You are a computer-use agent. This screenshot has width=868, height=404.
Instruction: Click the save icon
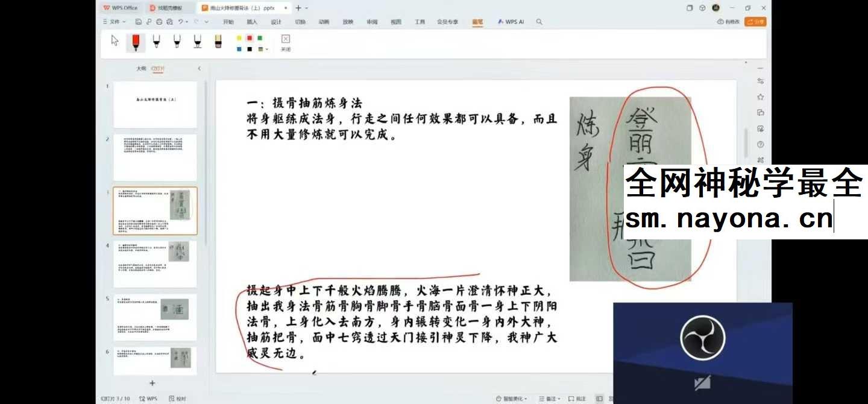tap(139, 22)
